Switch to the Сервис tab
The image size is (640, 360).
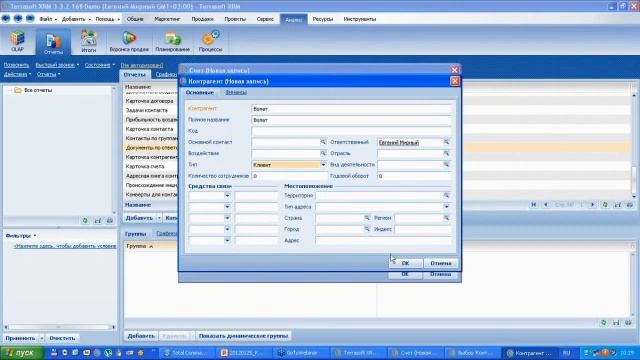coord(265,19)
